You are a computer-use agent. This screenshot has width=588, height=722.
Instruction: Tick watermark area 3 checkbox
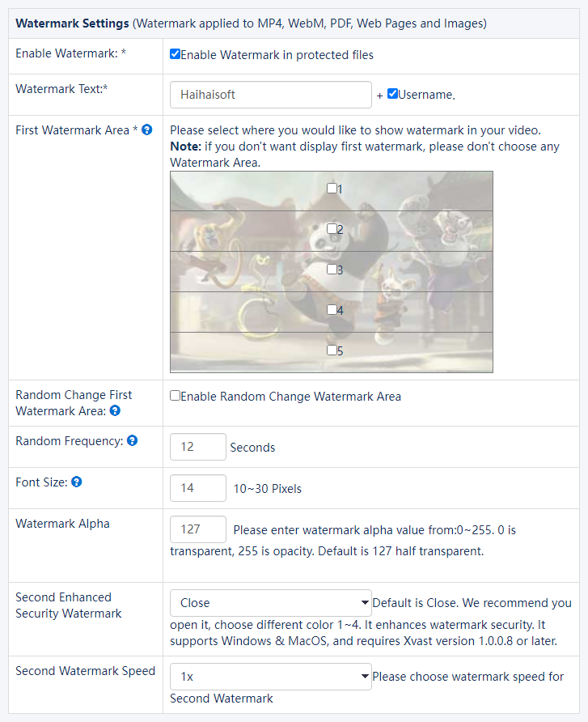coord(332,269)
